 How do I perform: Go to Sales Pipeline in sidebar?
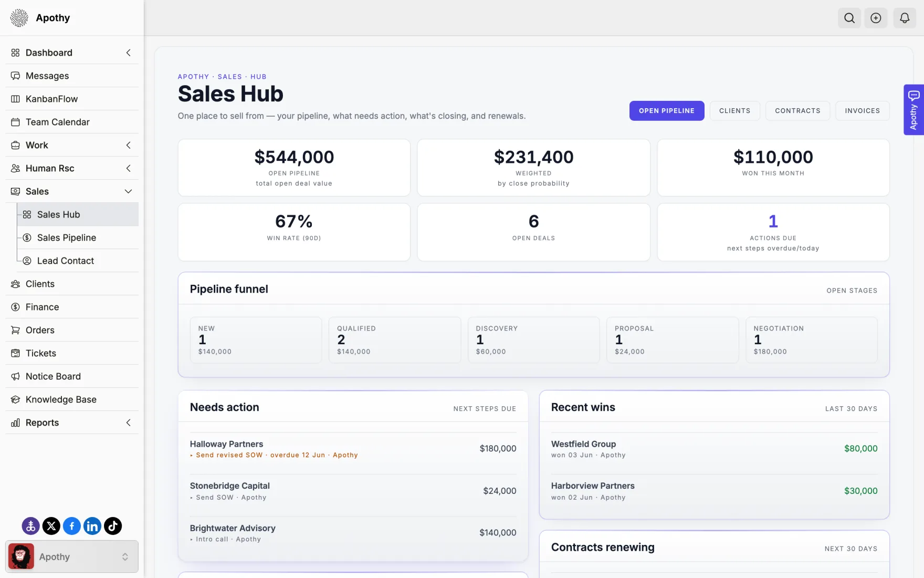click(78, 238)
